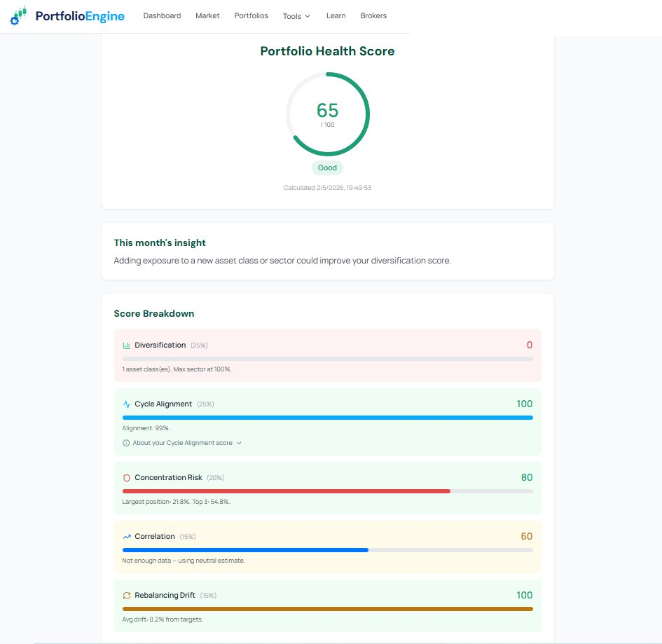The width and height of the screenshot is (662, 644).
Task: Click the 'Alignment: 99%.' text
Action: coord(146,427)
